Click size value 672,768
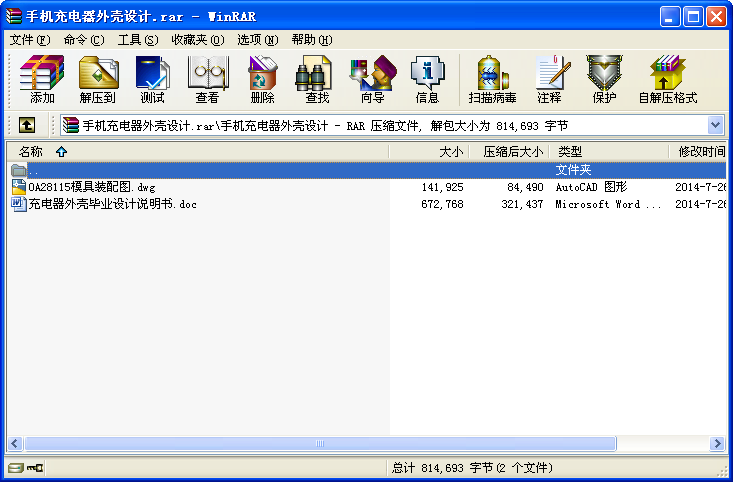The width and height of the screenshot is (733, 482). click(x=442, y=204)
